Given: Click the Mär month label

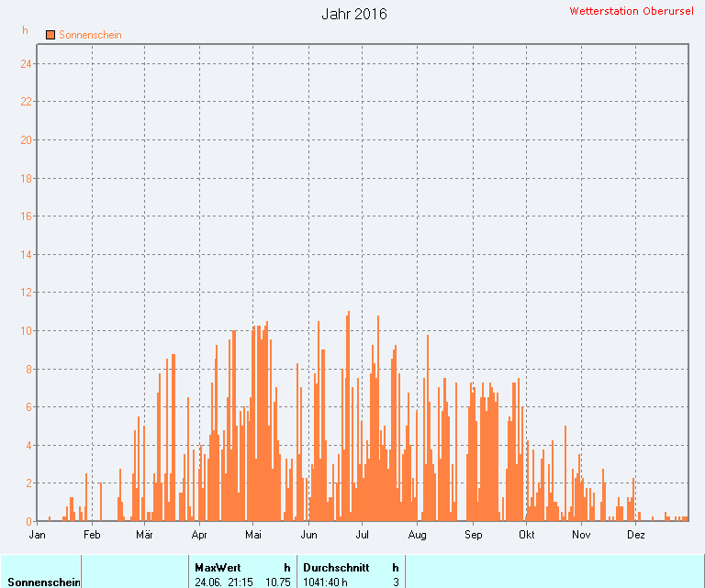Looking at the screenshot, I should [144, 535].
